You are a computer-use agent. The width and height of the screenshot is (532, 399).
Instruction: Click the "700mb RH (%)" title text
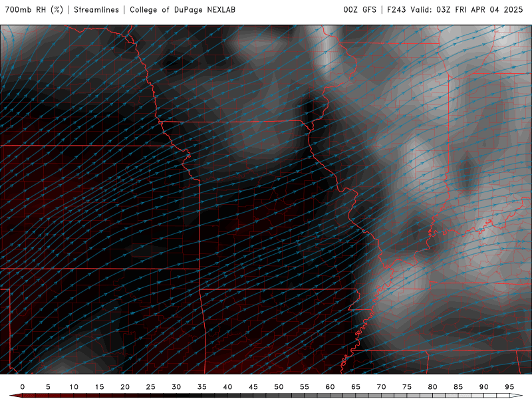(x=35, y=10)
